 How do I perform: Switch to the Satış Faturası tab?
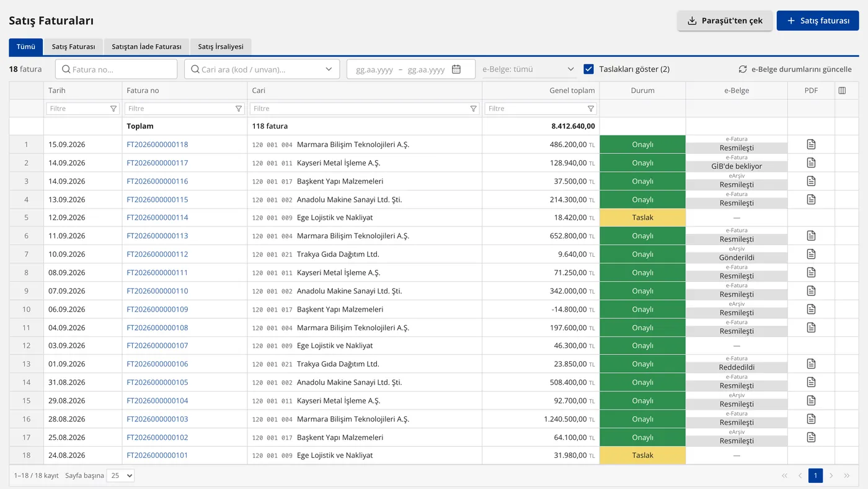click(x=73, y=47)
